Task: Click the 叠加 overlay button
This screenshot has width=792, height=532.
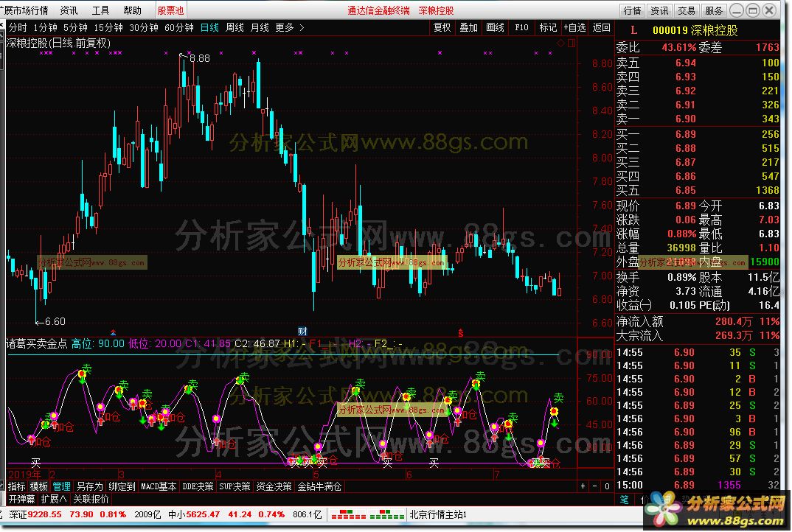Action: click(469, 28)
